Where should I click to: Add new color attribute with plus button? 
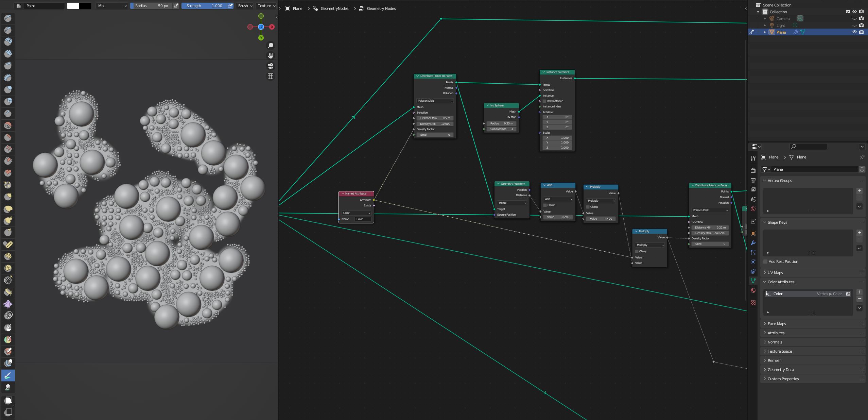click(860, 292)
